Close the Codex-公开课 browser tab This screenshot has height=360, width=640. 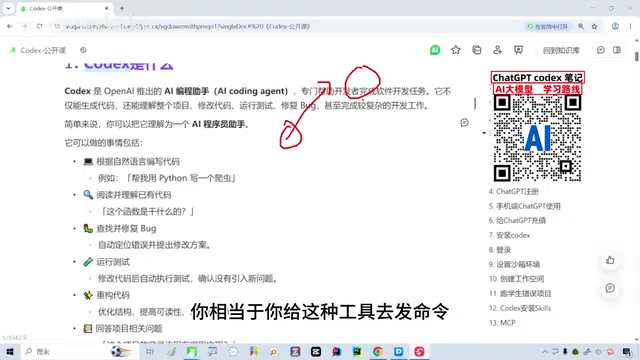pyautogui.click(x=107, y=8)
